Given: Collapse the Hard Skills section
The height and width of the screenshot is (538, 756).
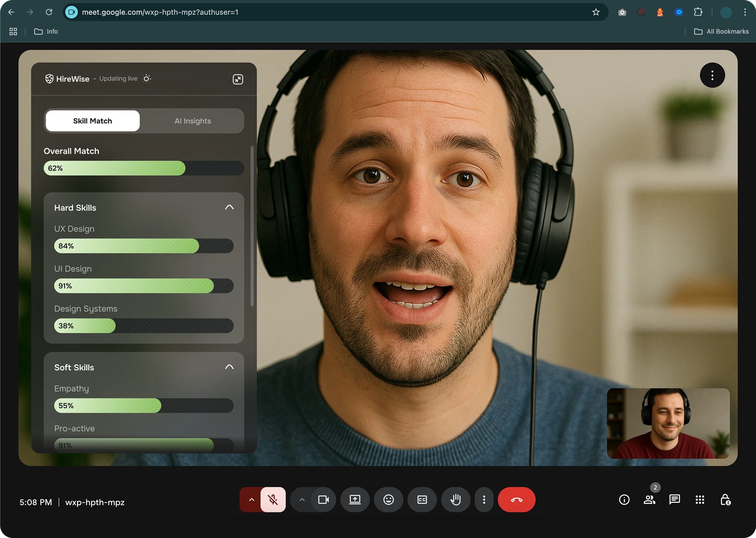Looking at the screenshot, I should (x=229, y=207).
